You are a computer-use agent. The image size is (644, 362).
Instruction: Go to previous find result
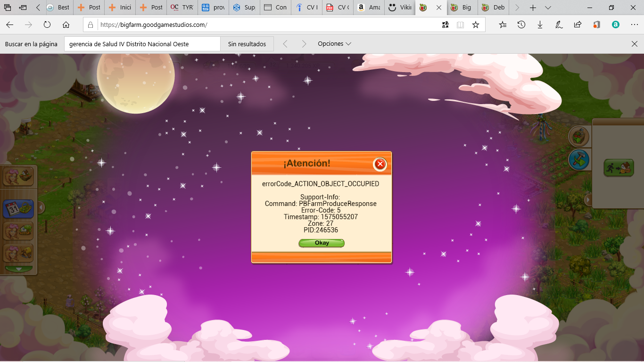point(285,44)
